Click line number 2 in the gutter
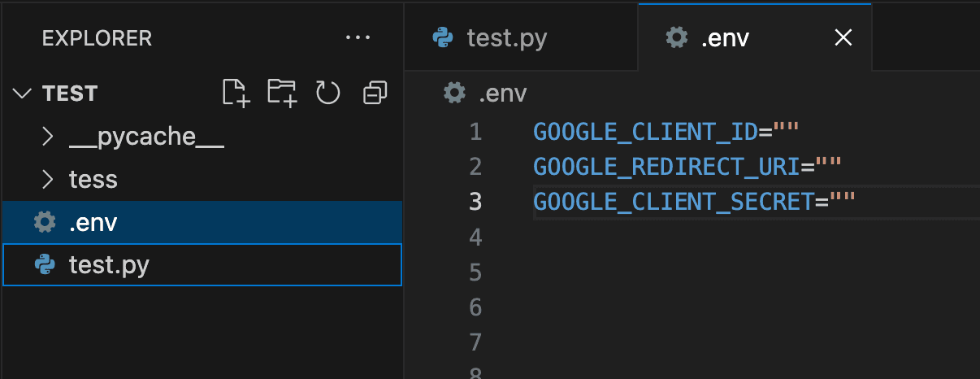980x379 pixels. point(475,166)
